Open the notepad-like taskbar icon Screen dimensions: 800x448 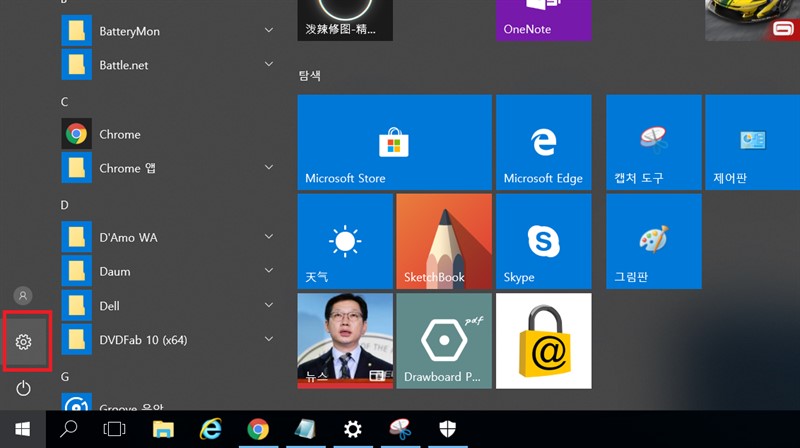click(305, 429)
